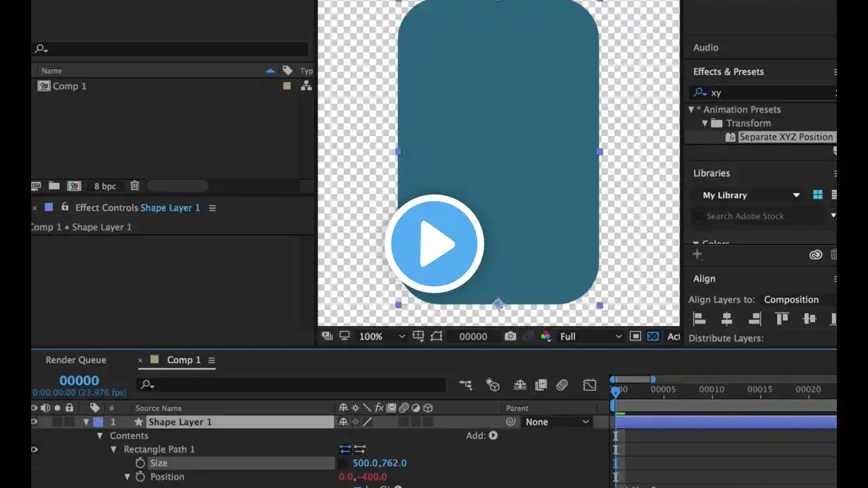The width and height of the screenshot is (868, 488).
Task: Switch to the Render Queue tab
Action: tap(76, 360)
